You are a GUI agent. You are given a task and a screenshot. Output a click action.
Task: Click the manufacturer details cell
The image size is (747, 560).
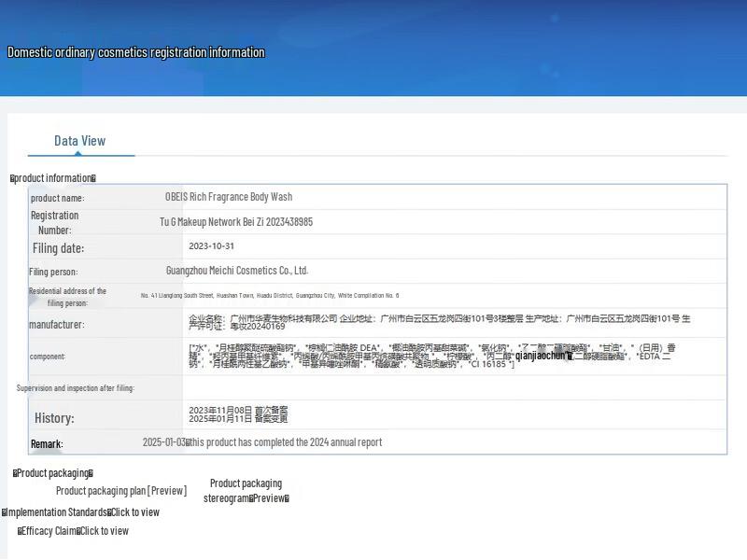click(x=439, y=322)
